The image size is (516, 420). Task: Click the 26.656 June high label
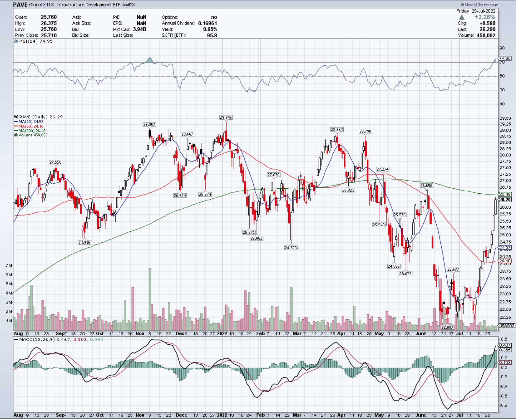point(426,186)
